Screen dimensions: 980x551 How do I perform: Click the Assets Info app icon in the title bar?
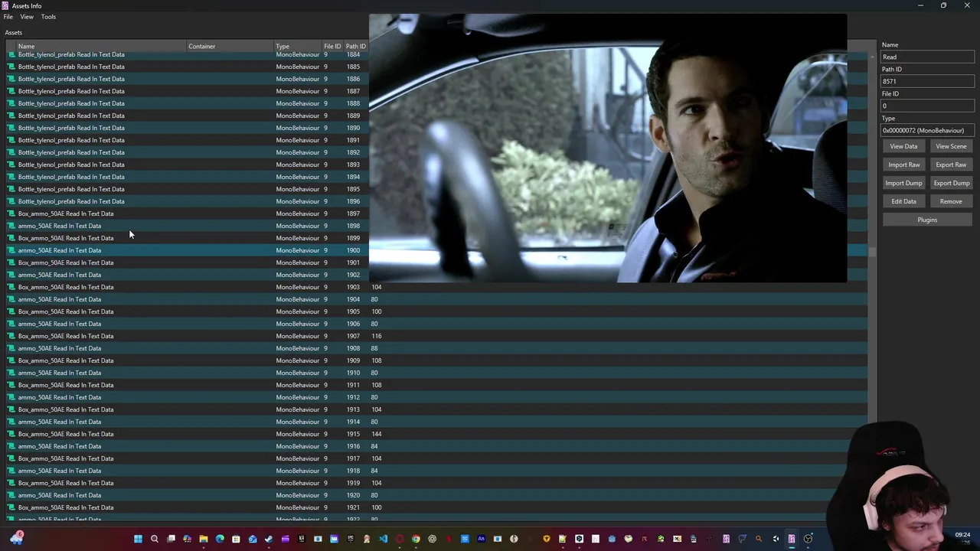pyautogui.click(x=5, y=5)
